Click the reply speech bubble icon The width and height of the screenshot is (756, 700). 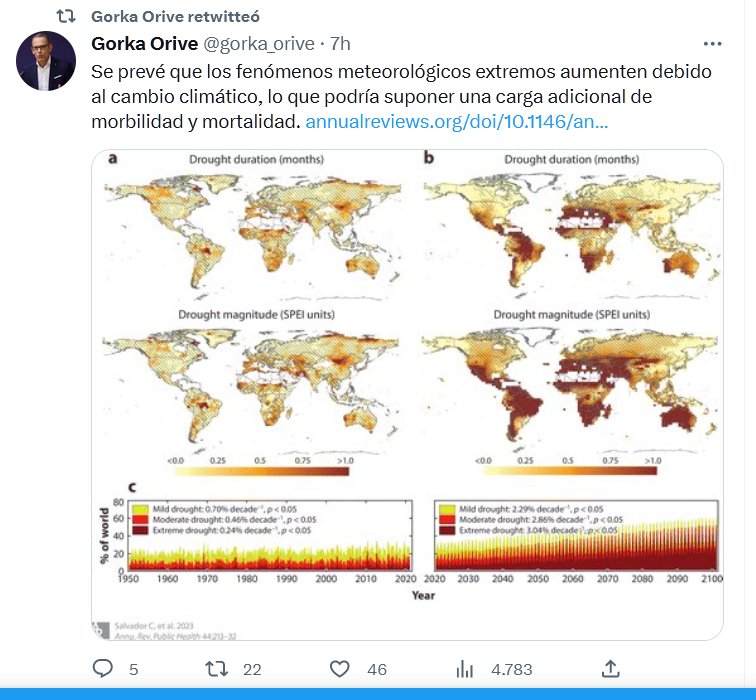click(103, 668)
